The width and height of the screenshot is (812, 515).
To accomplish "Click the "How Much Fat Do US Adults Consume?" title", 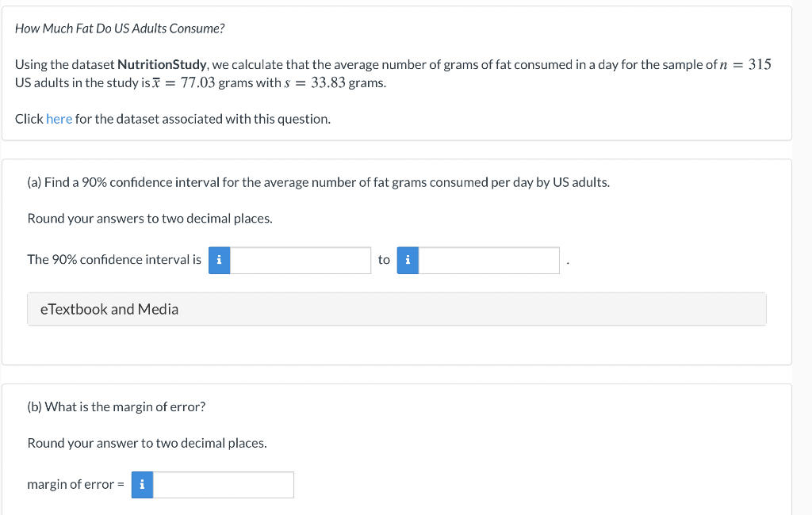I will coord(120,29).
